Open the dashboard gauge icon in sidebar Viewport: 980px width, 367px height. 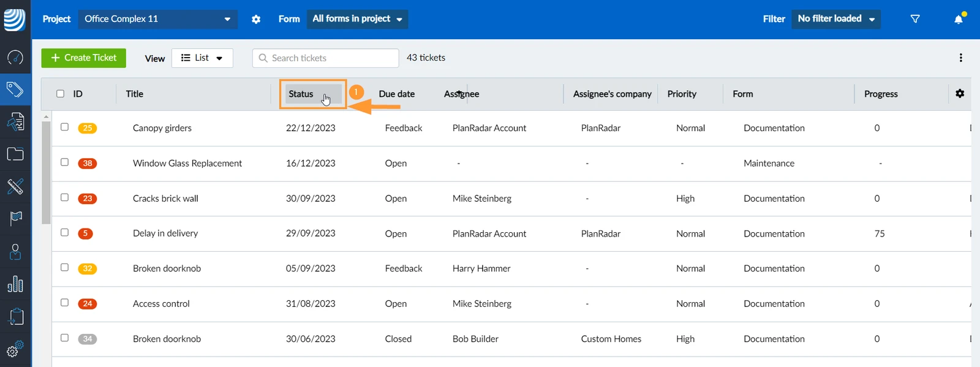[15, 58]
